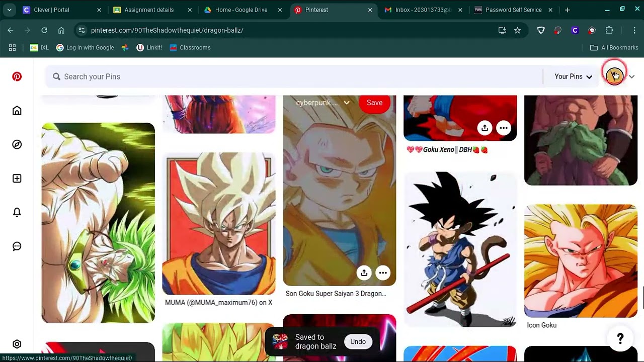This screenshot has height=362, width=644.
Task: Open the Icon Goku pin image
Action: (581, 261)
